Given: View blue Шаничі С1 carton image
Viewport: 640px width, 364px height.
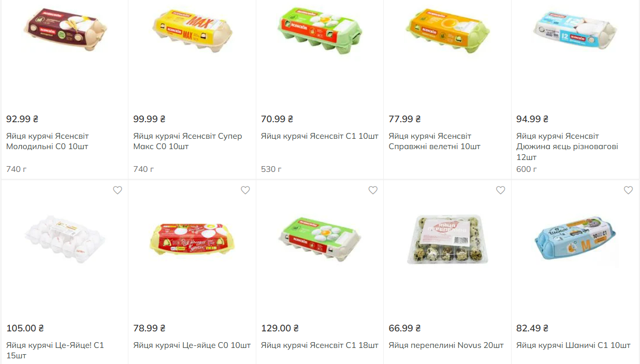Looking at the screenshot, I should coord(575,238).
